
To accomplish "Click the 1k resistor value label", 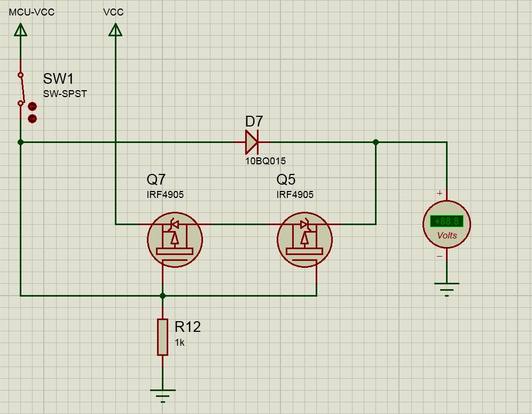I will pos(179,343).
